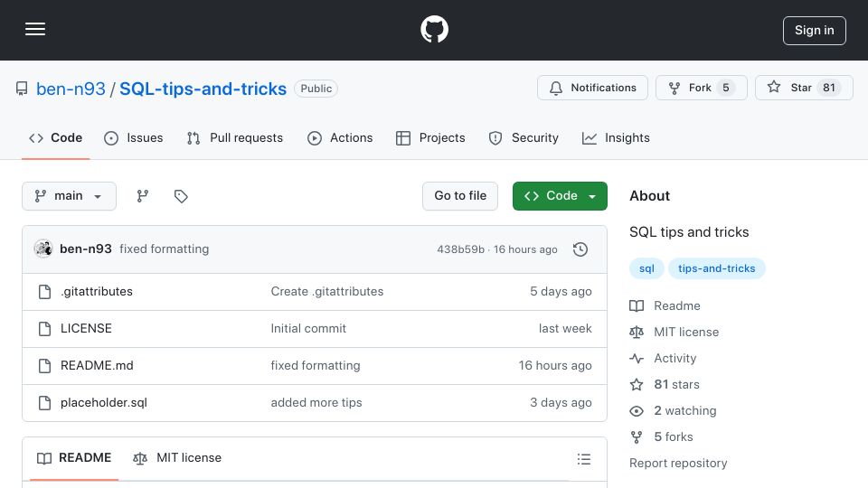
Task: Switch to the Issues tab
Action: [x=134, y=137]
